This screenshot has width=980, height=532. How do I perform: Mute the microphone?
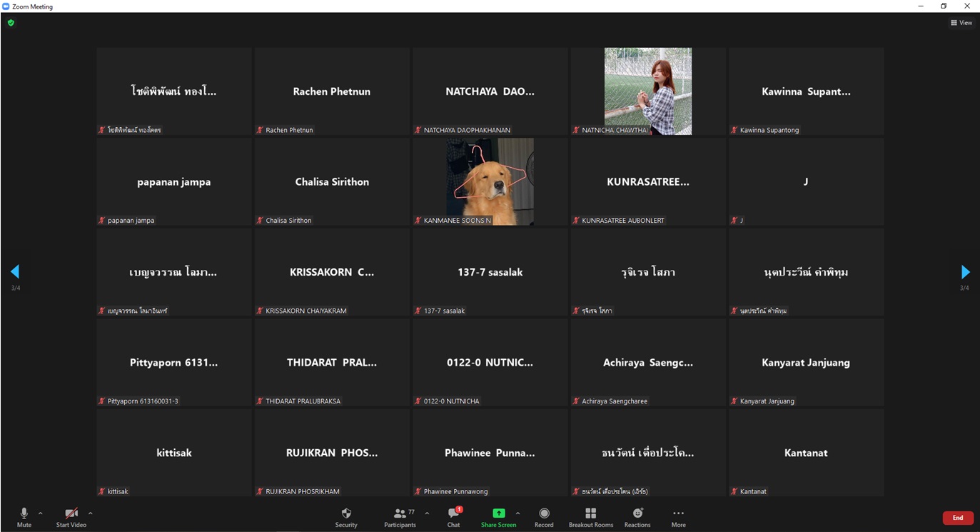pos(24,517)
